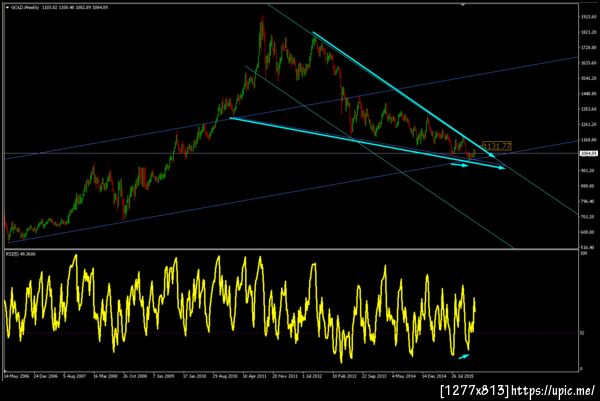Click the 1541.20 price axis label
The image size is (600, 401).
589,78
